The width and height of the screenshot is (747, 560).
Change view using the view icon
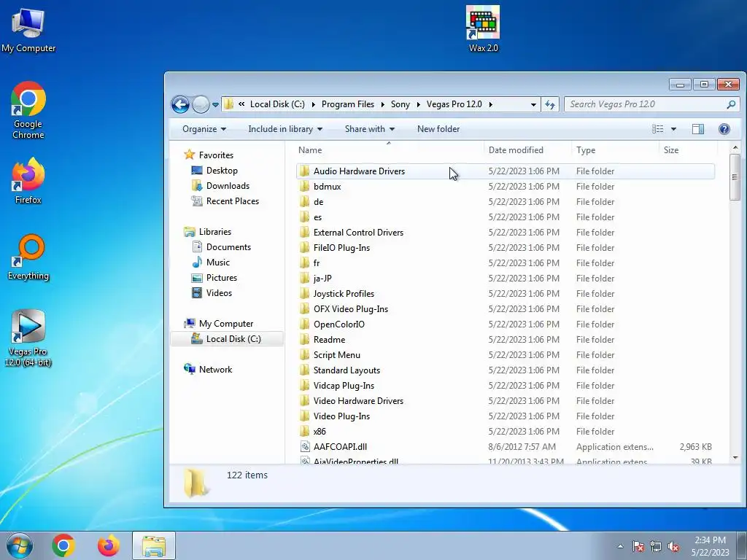pos(658,129)
